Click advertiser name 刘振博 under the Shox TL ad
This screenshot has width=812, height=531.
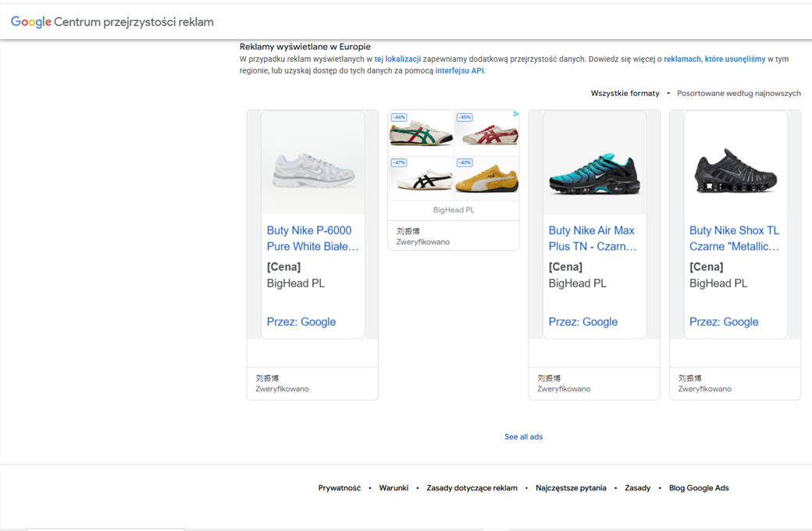(689, 378)
